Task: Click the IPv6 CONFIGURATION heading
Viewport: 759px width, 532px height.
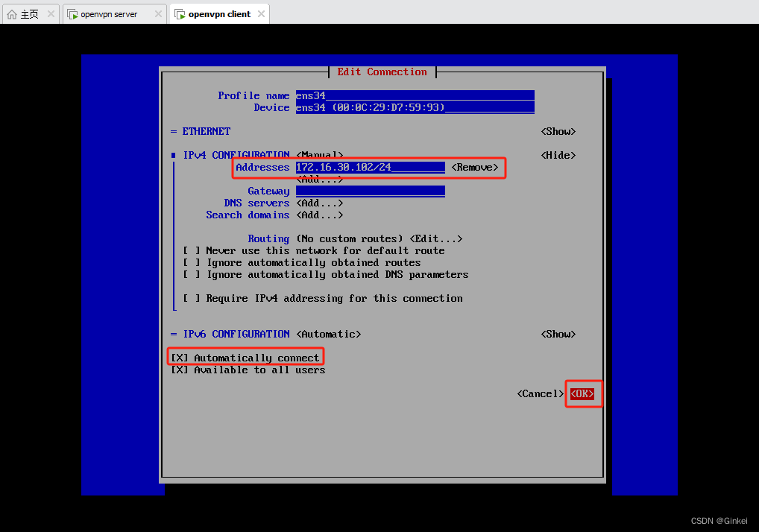Action: (236, 335)
